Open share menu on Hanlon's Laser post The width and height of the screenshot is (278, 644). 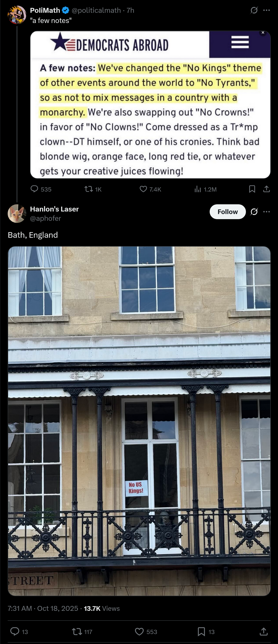pyautogui.click(x=264, y=631)
